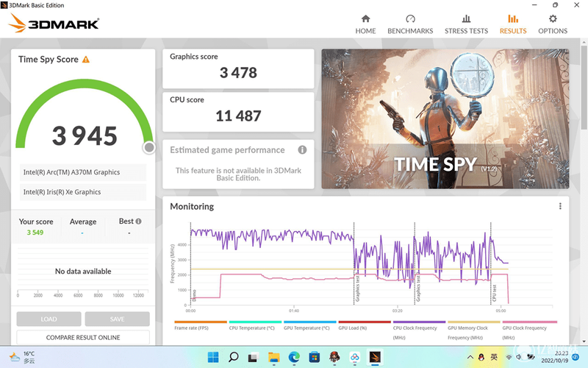The image size is (588, 368).
Task: Click the vertical scrollbar
Action: point(584,87)
